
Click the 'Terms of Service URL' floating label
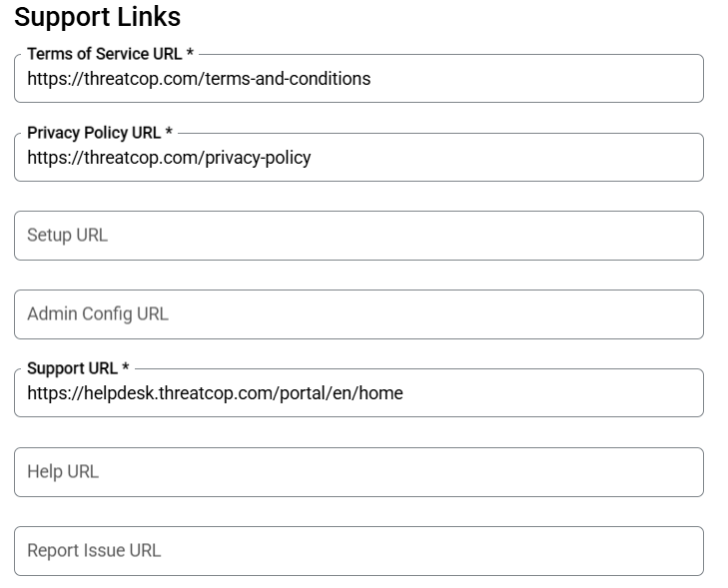pyautogui.click(x=105, y=54)
